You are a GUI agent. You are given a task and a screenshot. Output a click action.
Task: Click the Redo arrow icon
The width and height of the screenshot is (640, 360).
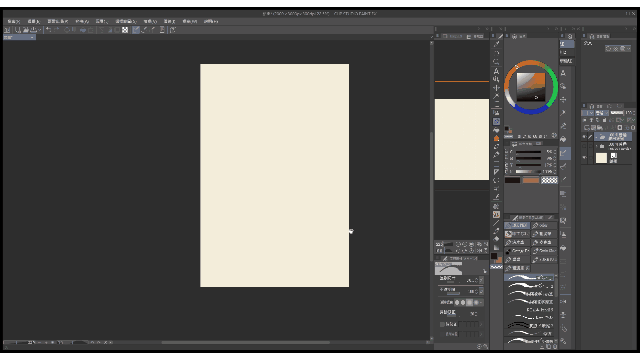click(x=57, y=30)
